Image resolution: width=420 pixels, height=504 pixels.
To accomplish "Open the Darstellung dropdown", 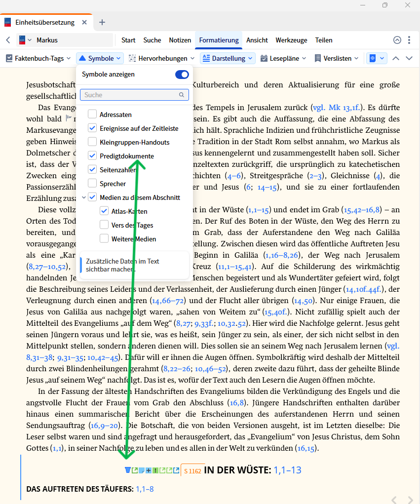I will tap(228, 58).
